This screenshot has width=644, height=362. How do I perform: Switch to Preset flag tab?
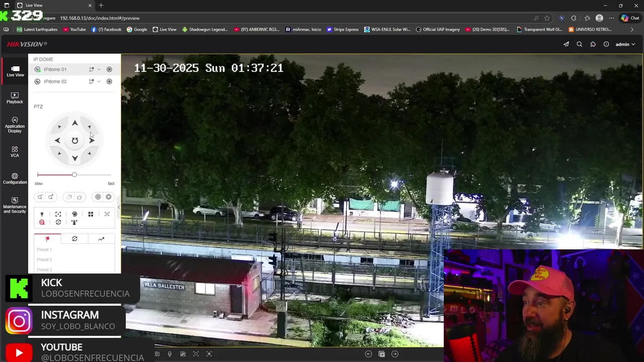(47, 239)
